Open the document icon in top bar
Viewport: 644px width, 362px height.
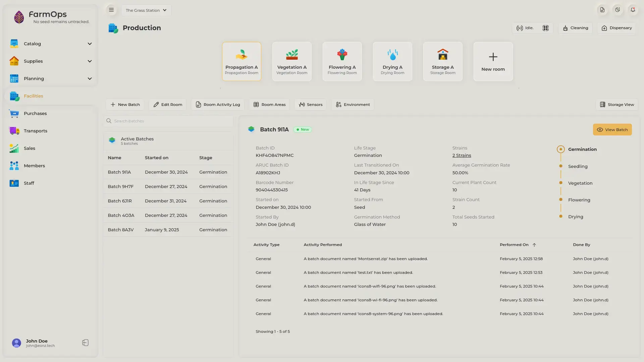click(x=602, y=10)
